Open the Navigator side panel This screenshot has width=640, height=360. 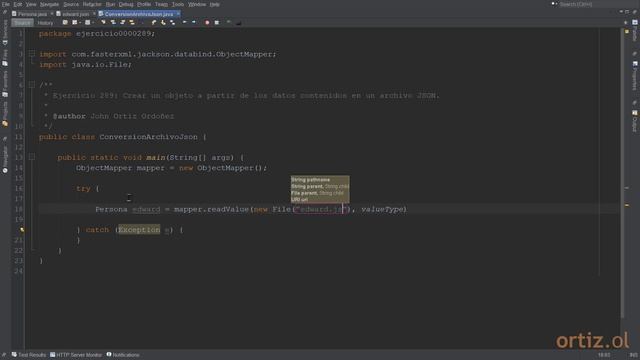[5, 159]
